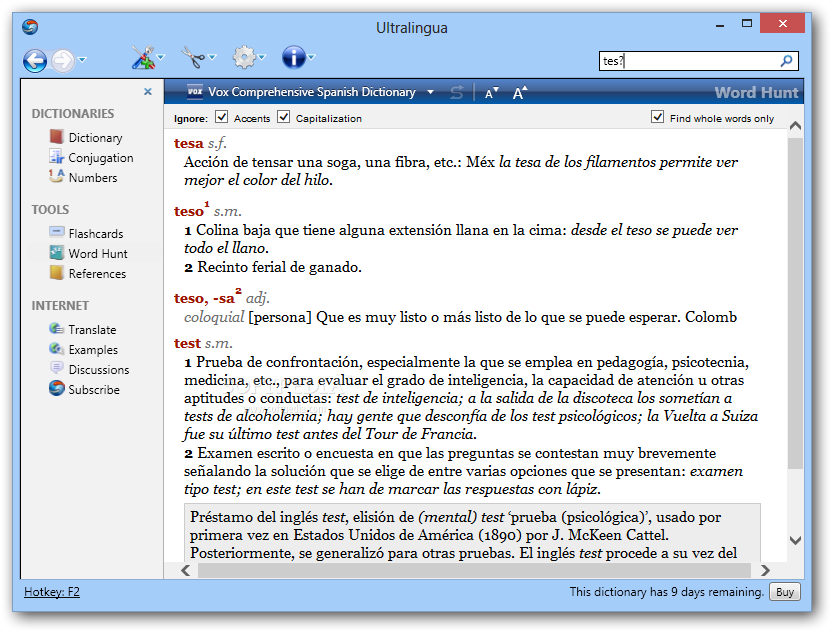
Task: Click the vertical scrollbar thumb
Action: coord(795,304)
